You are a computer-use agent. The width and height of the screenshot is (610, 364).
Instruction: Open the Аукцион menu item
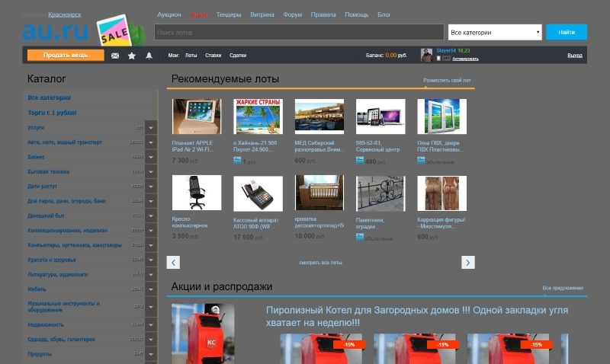(169, 14)
